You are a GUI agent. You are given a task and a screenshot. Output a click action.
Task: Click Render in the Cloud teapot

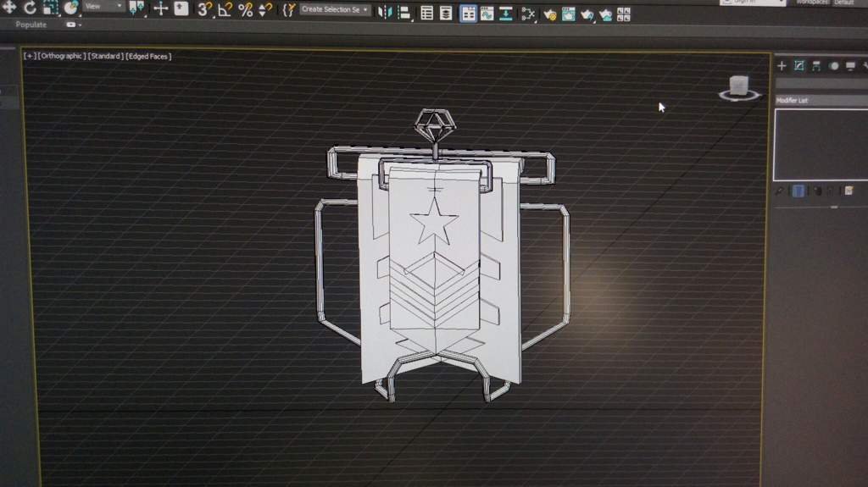605,15
